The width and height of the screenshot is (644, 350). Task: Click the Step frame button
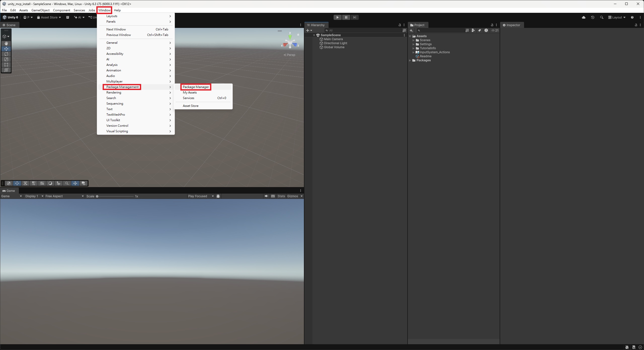pos(354,17)
